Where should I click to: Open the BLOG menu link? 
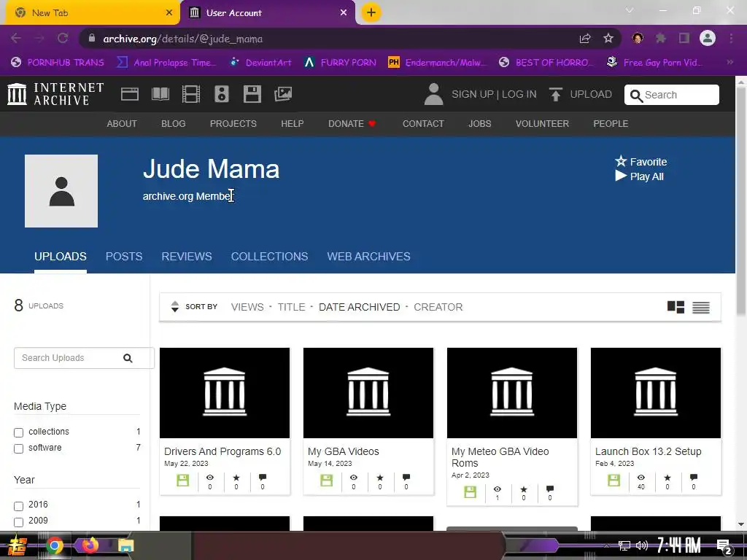pos(174,124)
